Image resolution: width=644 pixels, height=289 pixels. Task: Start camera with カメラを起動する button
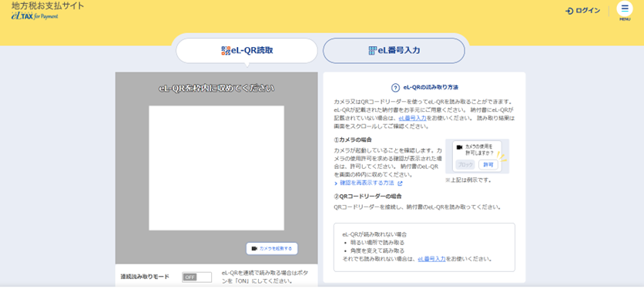[272, 248]
